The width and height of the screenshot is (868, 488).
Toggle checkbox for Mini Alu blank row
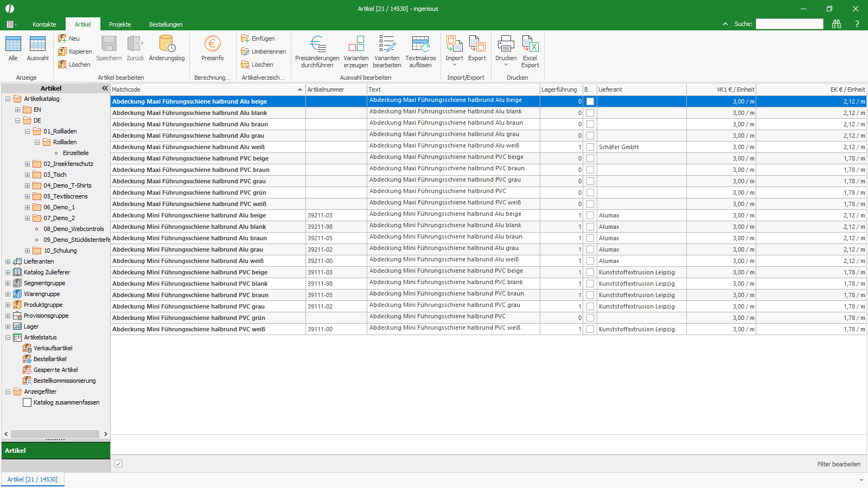(590, 227)
